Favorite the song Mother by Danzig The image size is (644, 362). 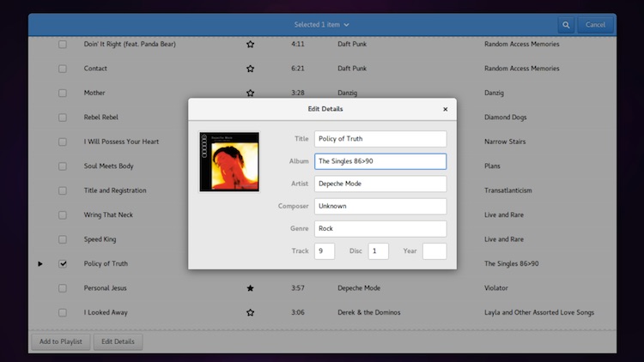(251, 93)
